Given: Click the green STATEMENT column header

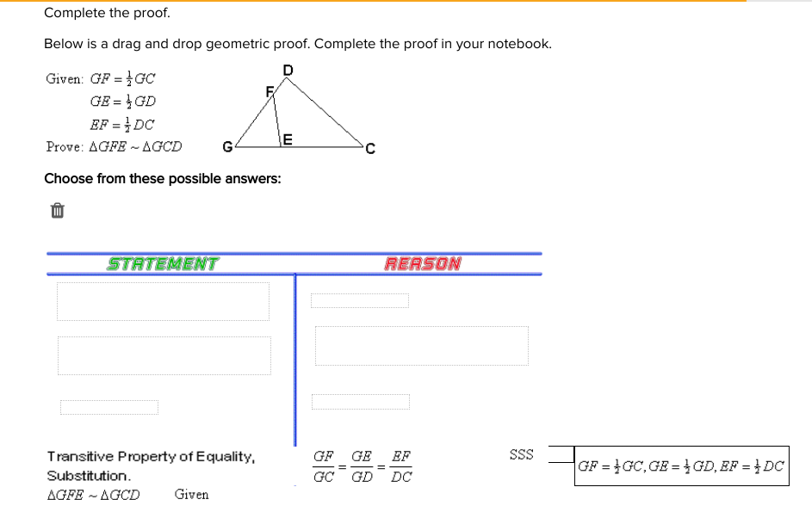Looking at the screenshot, I should pos(163,264).
